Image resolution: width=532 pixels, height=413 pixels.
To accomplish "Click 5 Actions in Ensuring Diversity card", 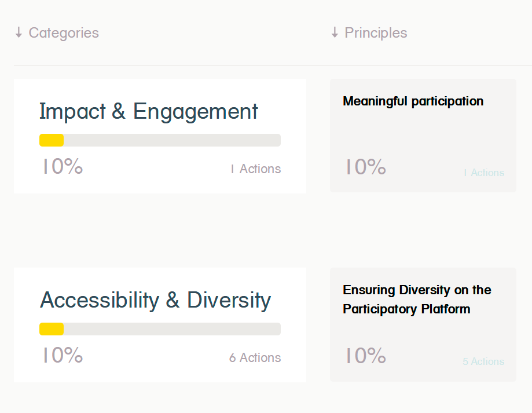I will (x=483, y=361).
